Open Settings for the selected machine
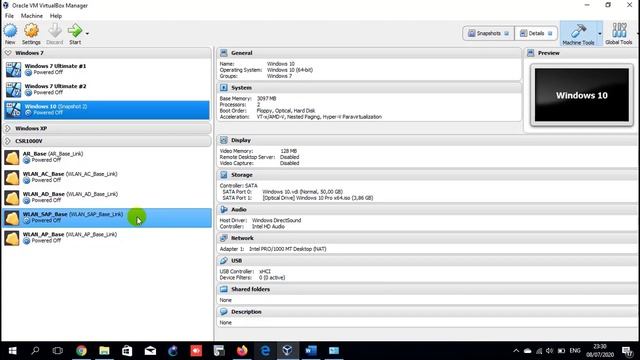This screenshot has width=640, height=360. coord(31,34)
